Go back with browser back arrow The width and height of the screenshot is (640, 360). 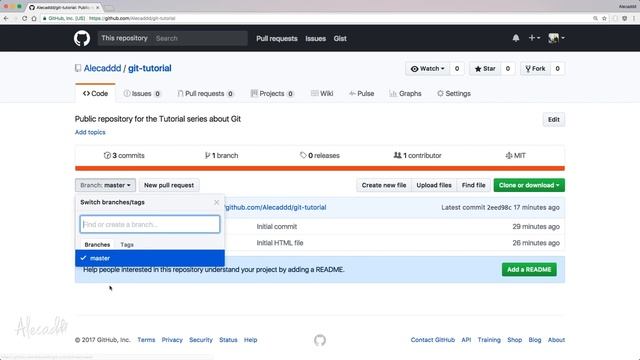click(x=6, y=18)
